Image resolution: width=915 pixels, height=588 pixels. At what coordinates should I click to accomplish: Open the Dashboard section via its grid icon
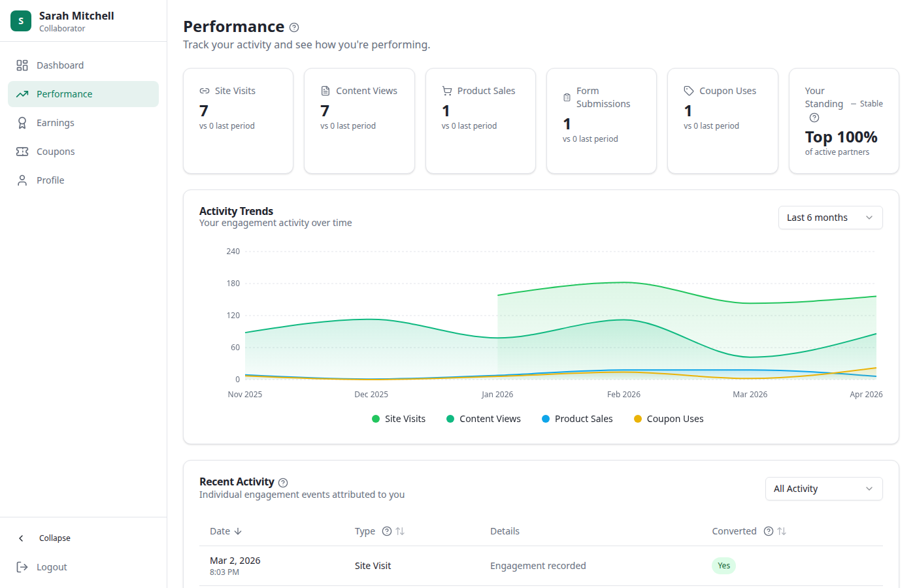22,65
